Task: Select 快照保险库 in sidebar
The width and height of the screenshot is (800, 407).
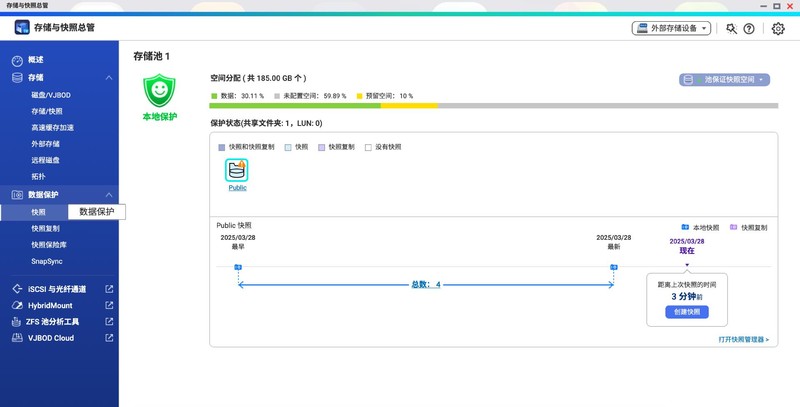Action: [49, 245]
